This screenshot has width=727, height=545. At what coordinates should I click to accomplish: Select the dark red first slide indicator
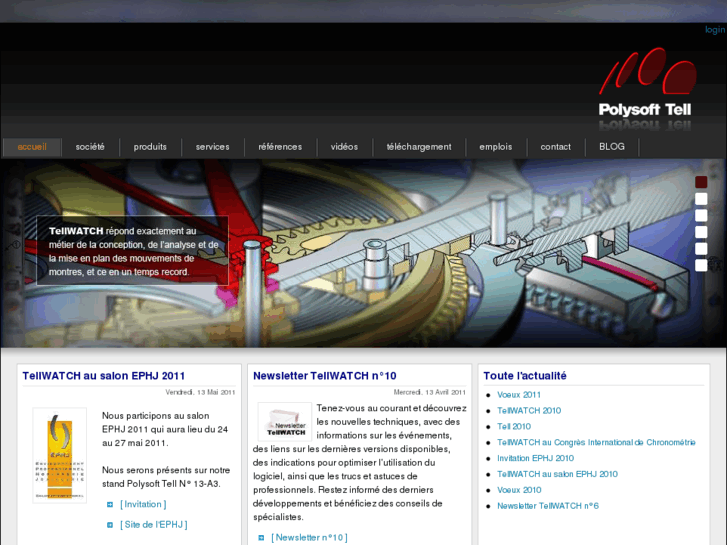pos(701,182)
